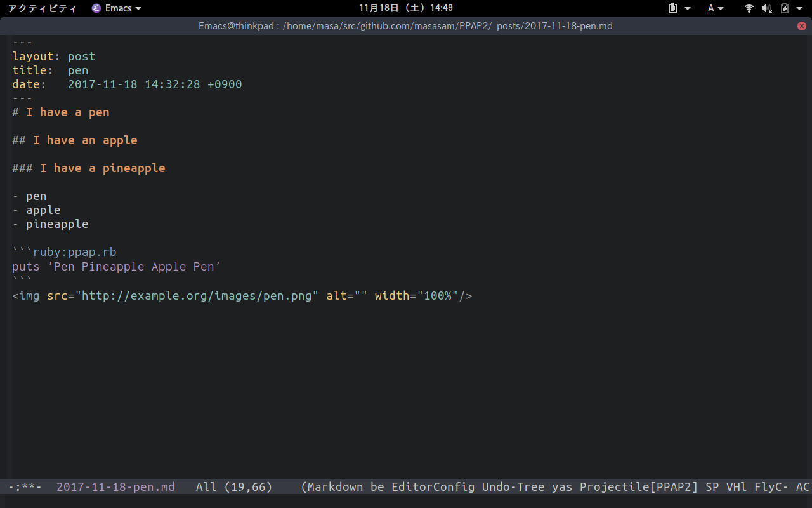This screenshot has height=508, width=812.
Task: Click the closing ``` code fence line
Action: (x=22, y=280)
